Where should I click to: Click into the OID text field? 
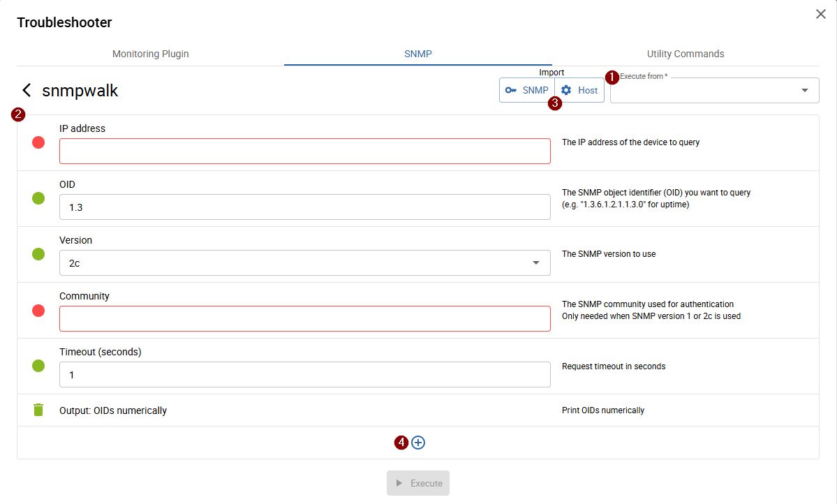pos(304,207)
